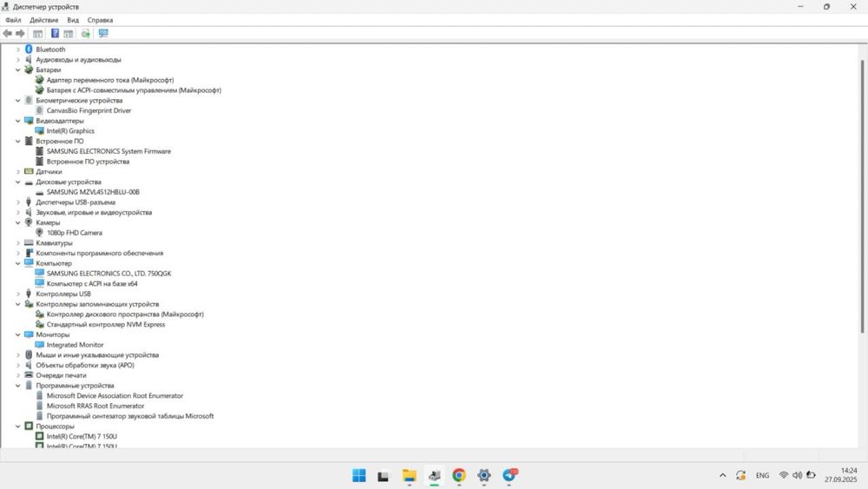Screen dimensions: 868x489
Task: Collapse the Батареи category
Action: point(17,69)
